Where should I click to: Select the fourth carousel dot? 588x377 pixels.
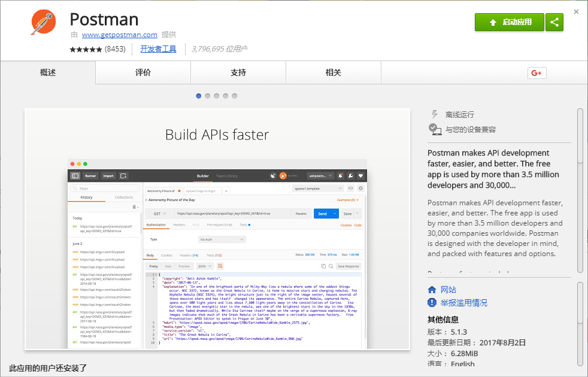(x=226, y=96)
